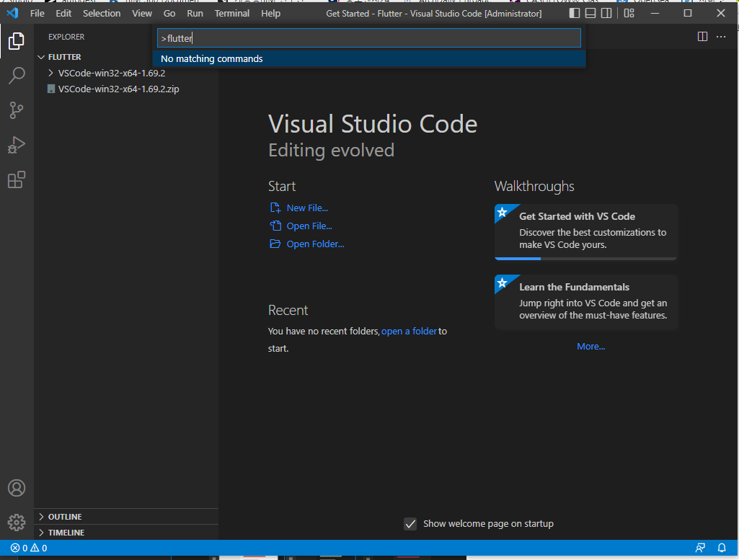Click the Open Folder... link

point(315,244)
